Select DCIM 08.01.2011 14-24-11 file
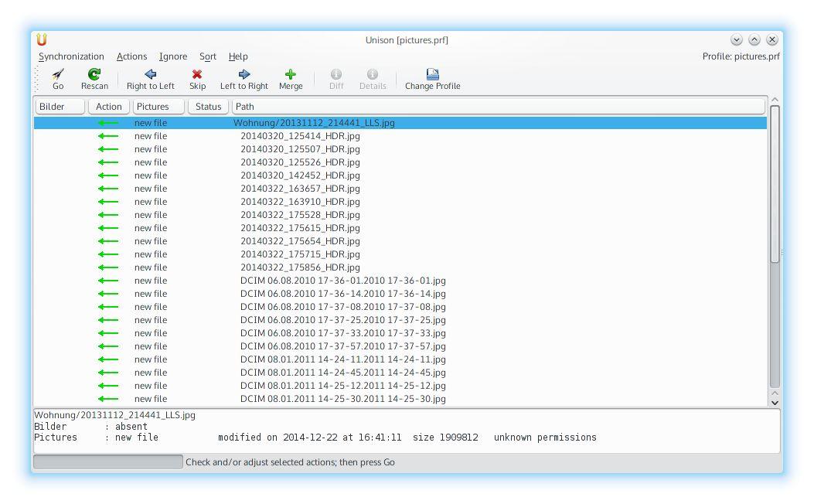814x504 pixels. tap(343, 359)
